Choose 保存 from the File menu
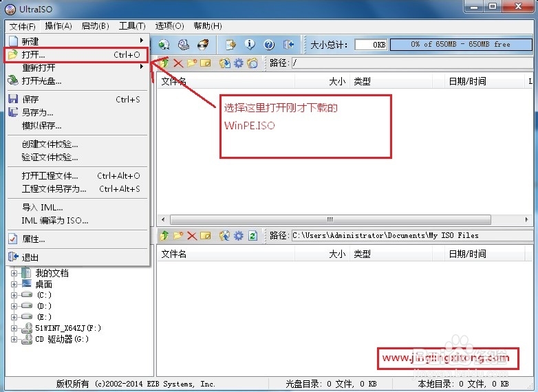This screenshot has height=392, width=538. pyautogui.click(x=77, y=99)
